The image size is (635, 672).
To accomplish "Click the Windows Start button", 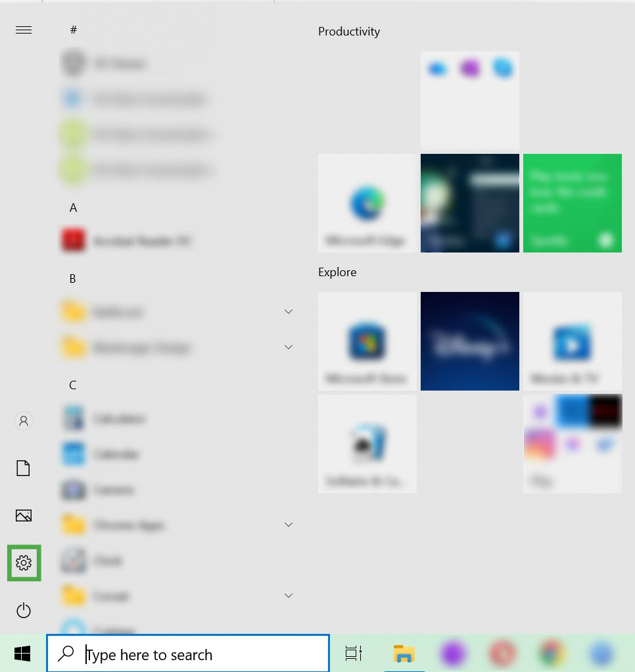I will coord(22,654).
